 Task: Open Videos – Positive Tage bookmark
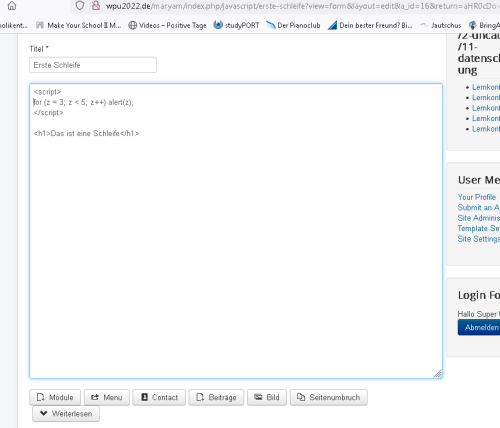coord(167,25)
